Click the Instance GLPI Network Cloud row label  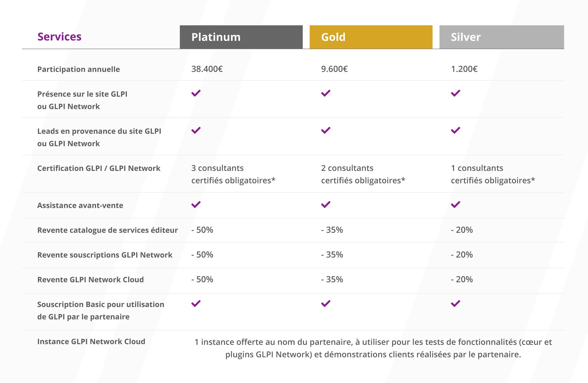(x=91, y=342)
